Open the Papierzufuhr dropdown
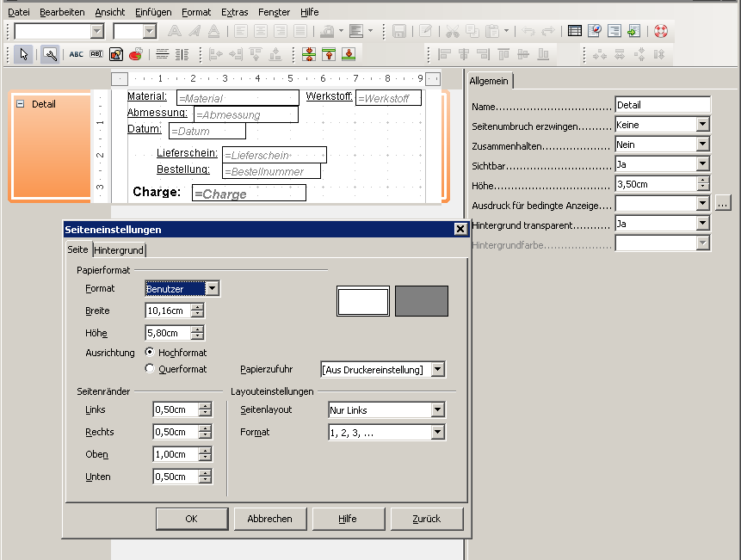 pyautogui.click(x=437, y=369)
